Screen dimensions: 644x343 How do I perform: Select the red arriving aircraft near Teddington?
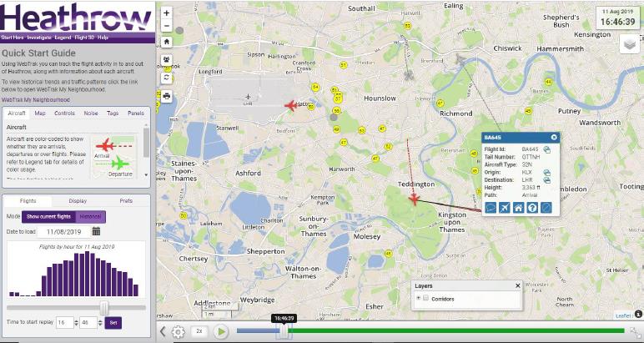(x=415, y=199)
